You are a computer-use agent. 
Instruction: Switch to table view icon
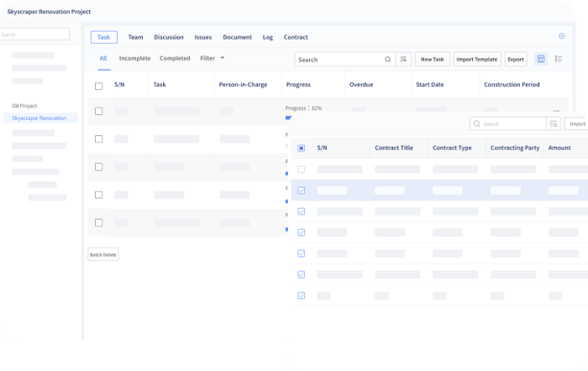click(x=541, y=59)
